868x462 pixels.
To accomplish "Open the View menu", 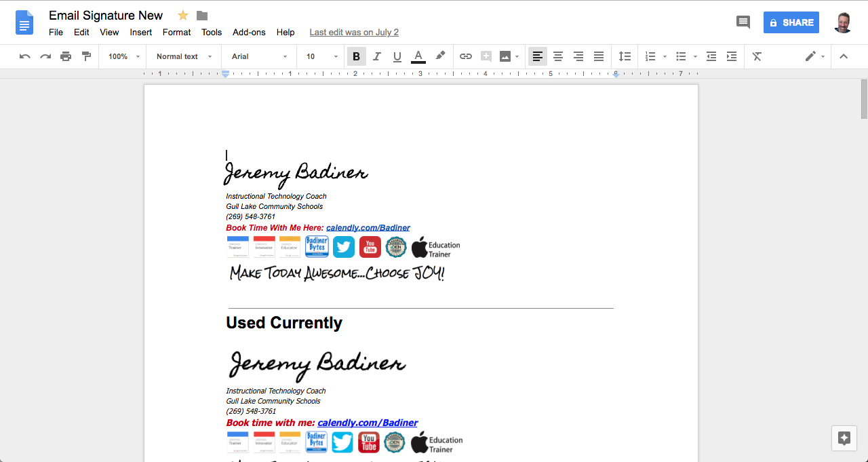I will click(109, 32).
